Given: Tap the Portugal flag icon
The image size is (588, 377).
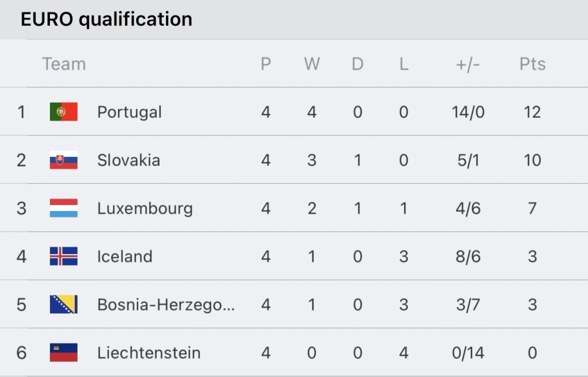Looking at the screenshot, I should pos(64,111).
